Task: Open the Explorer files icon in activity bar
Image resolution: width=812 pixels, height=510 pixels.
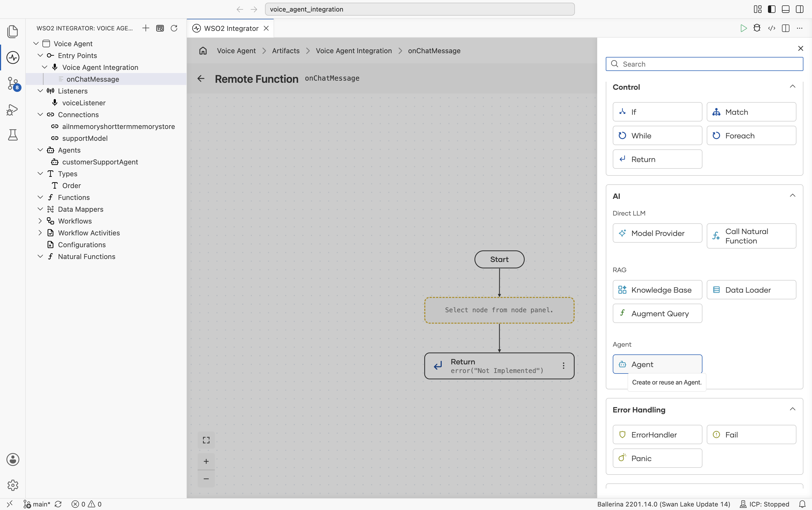Action: [13, 31]
